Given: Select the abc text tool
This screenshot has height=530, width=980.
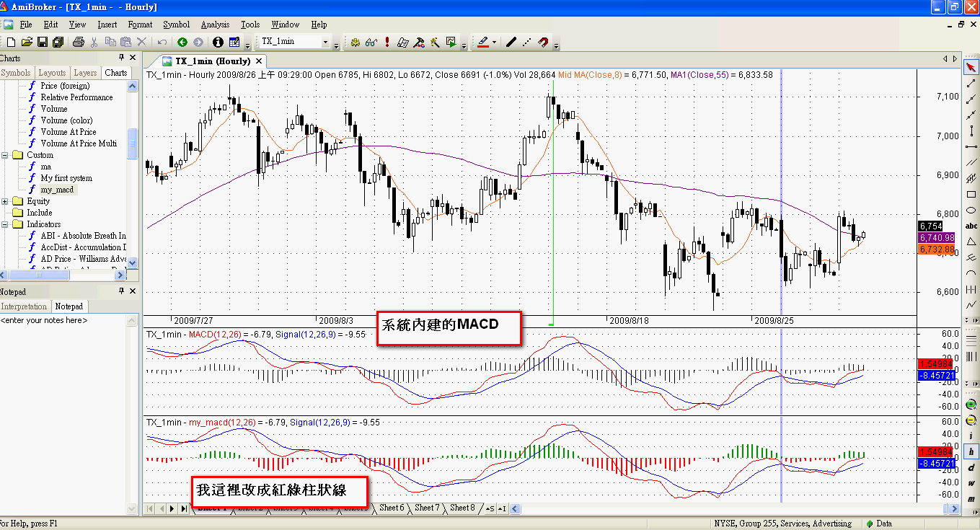Looking at the screenshot, I should [971, 225].
